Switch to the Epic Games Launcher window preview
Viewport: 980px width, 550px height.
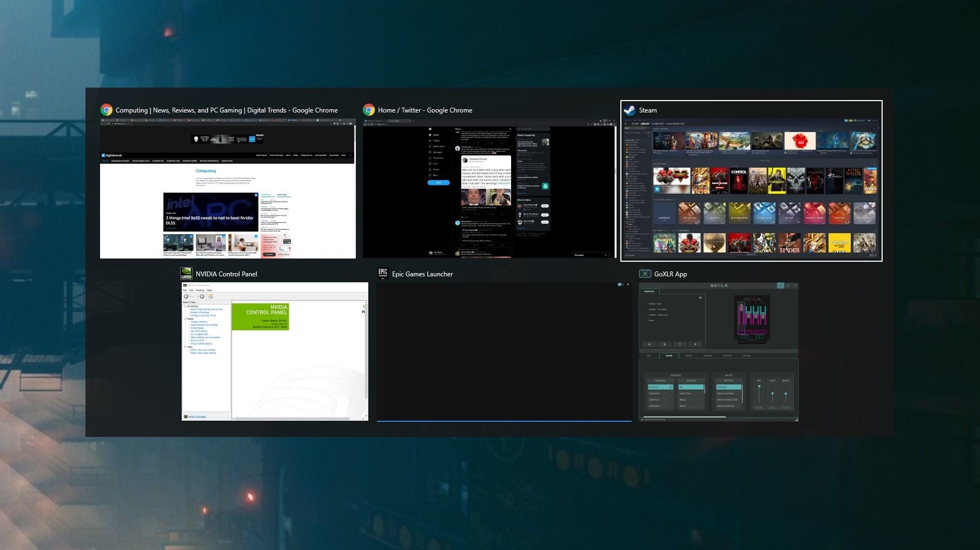point(504,351)
